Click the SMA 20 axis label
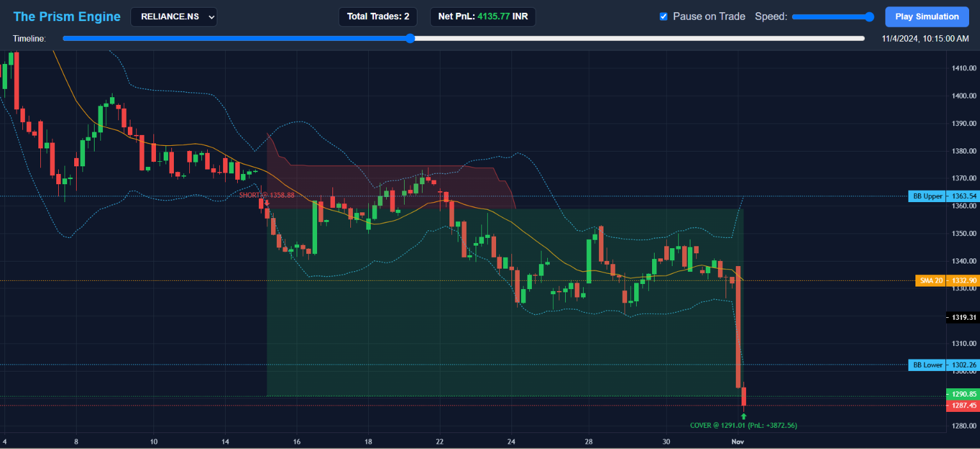This screenshot has height=449, width=980. click(x=931, y=280)
